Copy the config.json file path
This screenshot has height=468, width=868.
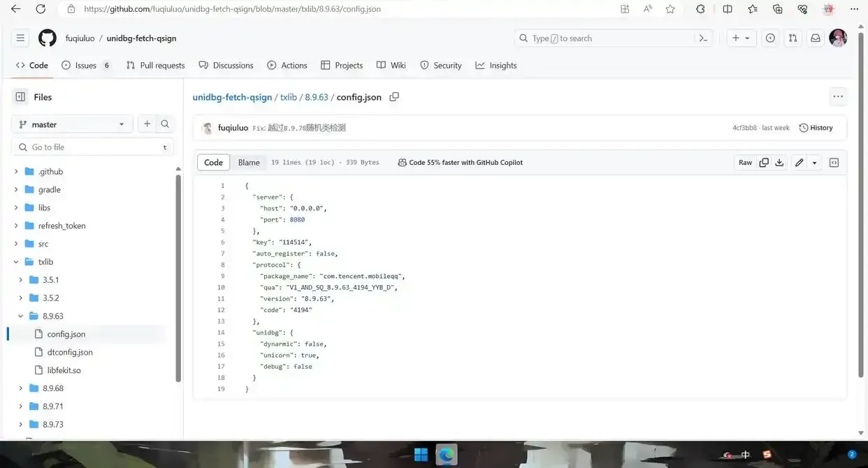point(394,97)
